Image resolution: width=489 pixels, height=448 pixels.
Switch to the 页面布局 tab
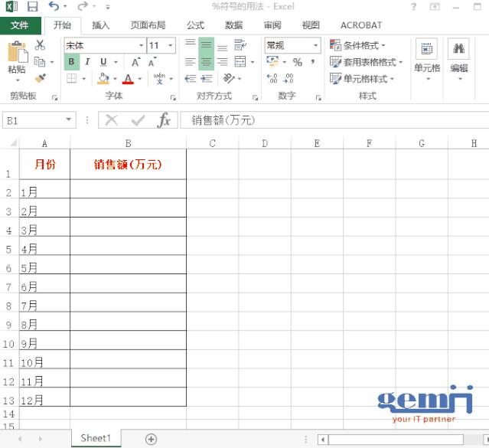(148, 25)
